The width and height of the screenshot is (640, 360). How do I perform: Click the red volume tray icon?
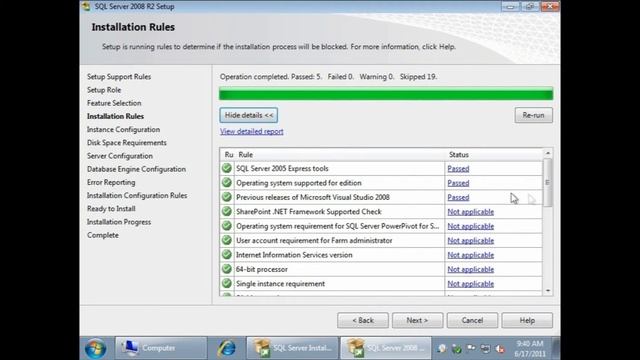coord(500,349)
